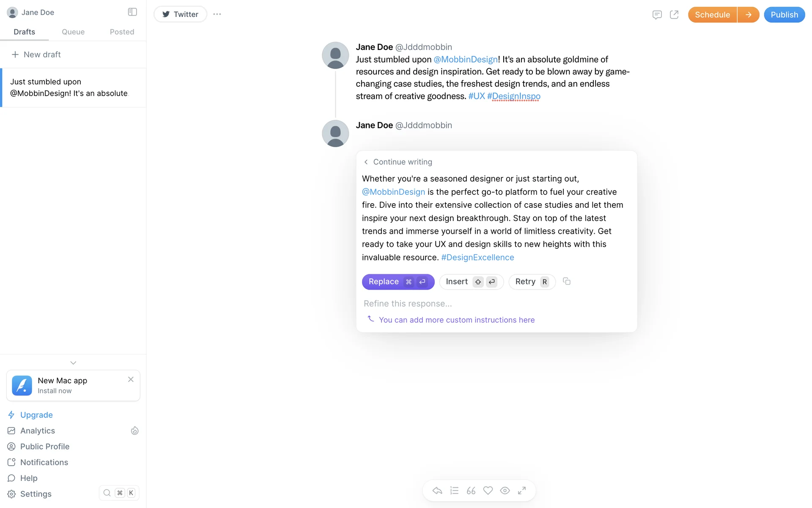Expand editor with fullscreen arrows icon

tap(522, 491)
